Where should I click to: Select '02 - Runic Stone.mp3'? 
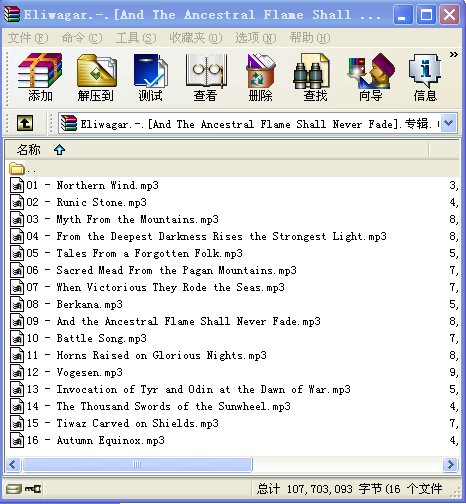(x=78, y=202)
